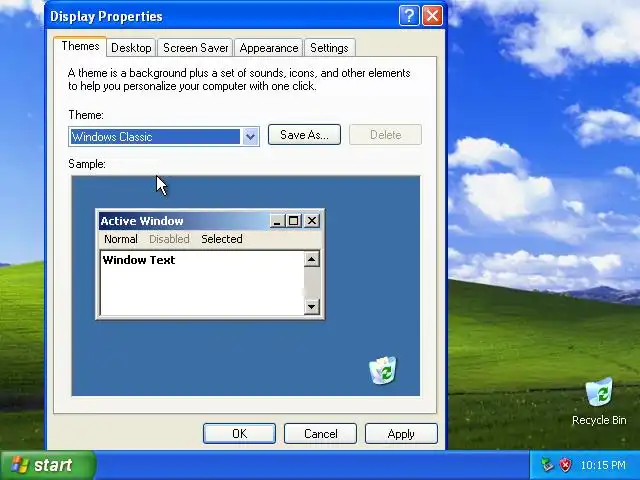The height and width of the screenshot is (480, 640).
Task: Click Selected in the sample menu bar
Action: click(222, 239)
